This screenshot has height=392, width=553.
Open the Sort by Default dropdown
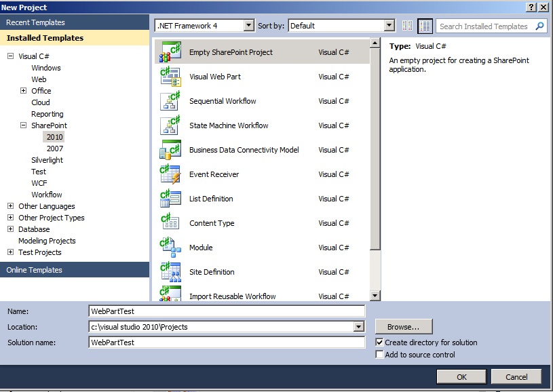(x=389, y=25)
